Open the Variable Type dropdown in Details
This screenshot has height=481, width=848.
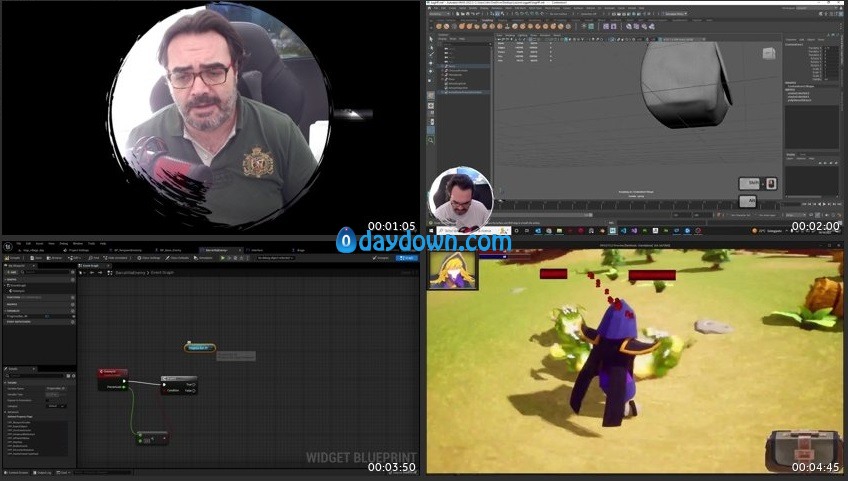[x=53, y=394]
